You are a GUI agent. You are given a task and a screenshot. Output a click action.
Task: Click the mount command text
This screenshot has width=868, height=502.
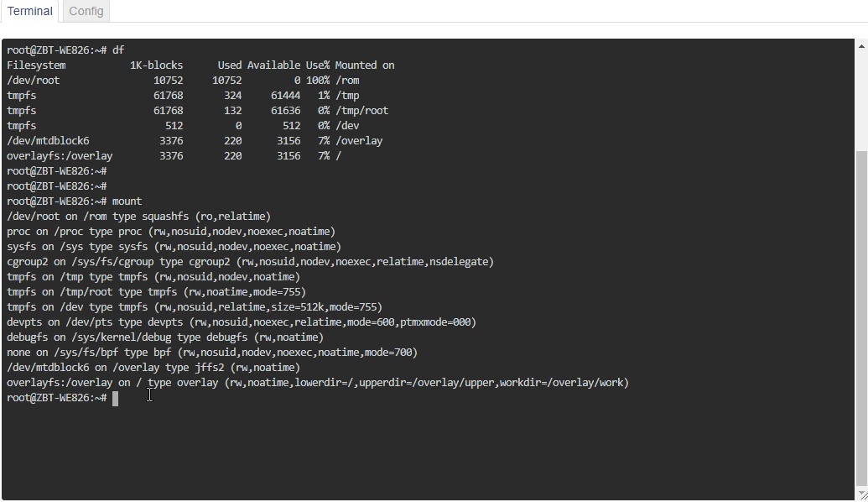pyautogui.click(x=127, y=201)
